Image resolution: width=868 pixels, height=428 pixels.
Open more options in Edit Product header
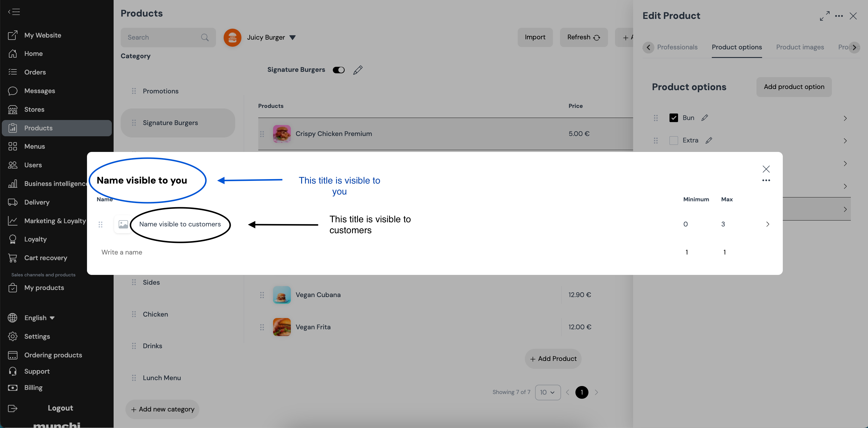839,16
